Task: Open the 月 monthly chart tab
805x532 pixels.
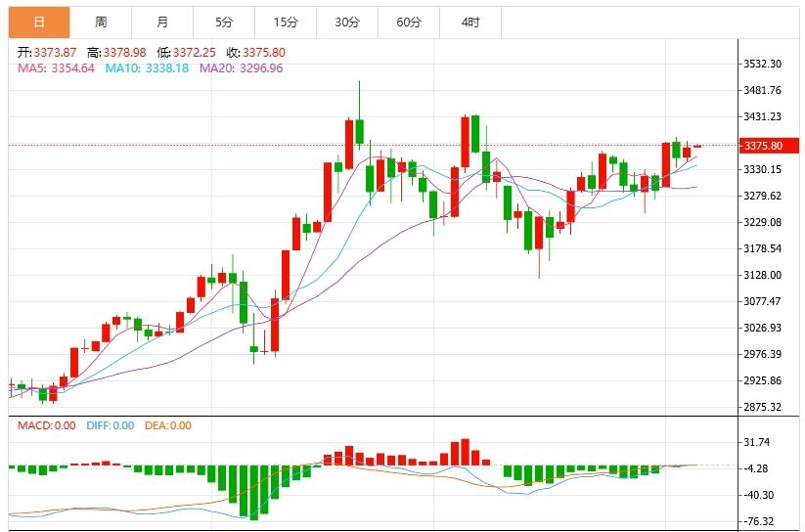Action: (x=162, y=22)
